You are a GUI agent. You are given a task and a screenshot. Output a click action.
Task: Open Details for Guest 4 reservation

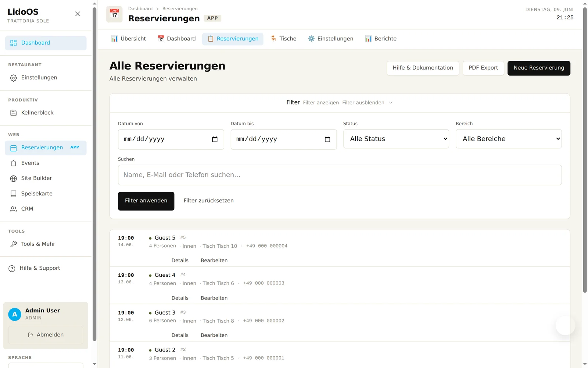[180, 298]
